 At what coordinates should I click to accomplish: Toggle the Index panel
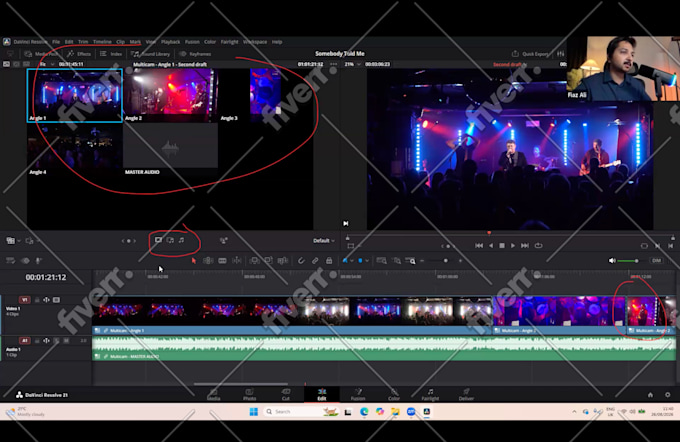111,54
